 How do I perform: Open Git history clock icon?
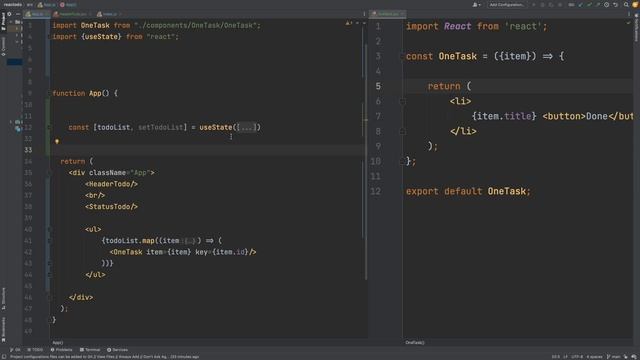coord(607,4)
